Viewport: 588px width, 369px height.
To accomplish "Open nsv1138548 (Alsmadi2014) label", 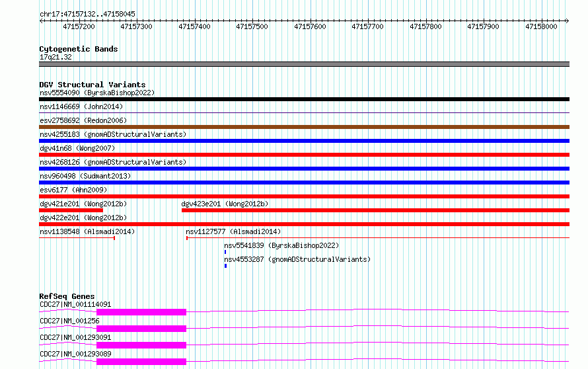I will [87, 231].
